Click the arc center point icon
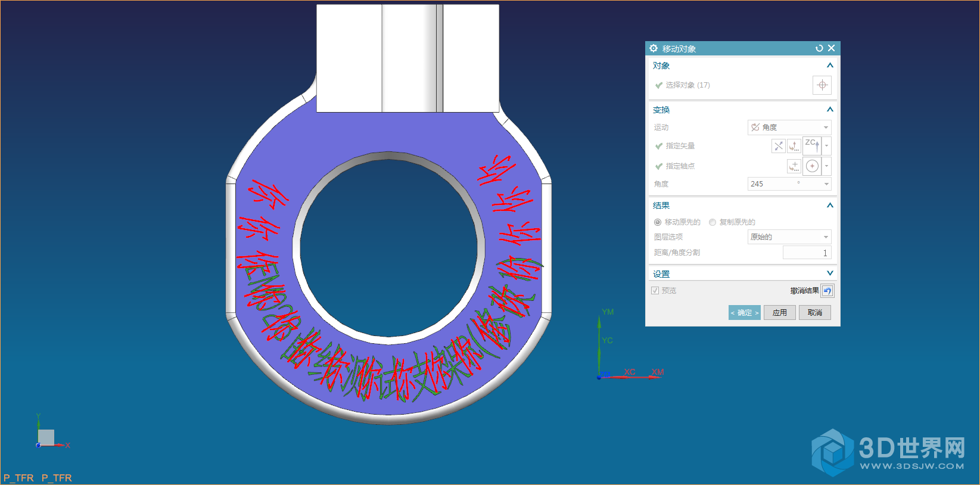980x485 pixels. (812, 166)
